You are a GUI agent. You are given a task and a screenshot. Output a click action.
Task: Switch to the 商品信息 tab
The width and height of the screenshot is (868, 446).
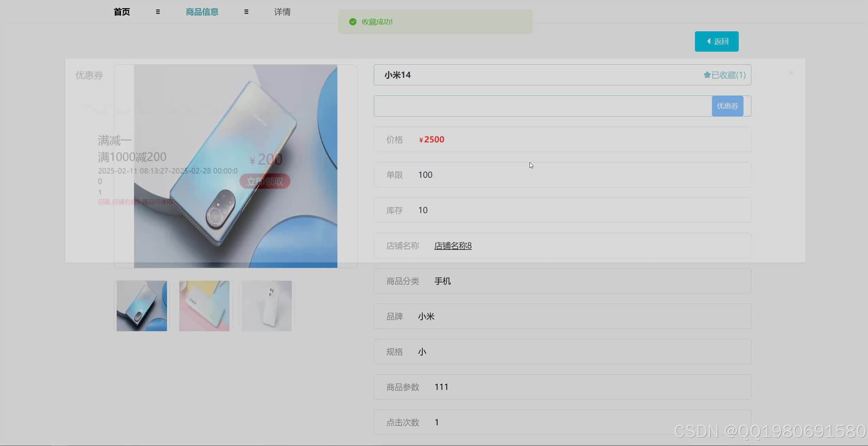[201, 12]
